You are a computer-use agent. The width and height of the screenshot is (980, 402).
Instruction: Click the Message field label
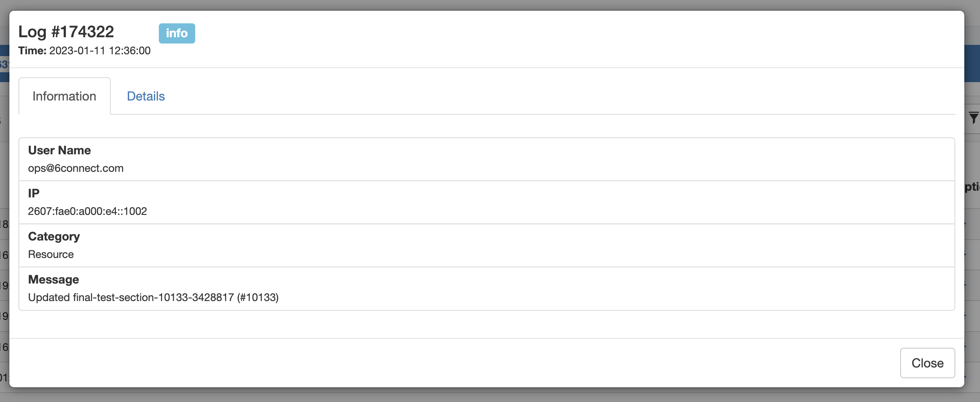(x=53, y=280)
